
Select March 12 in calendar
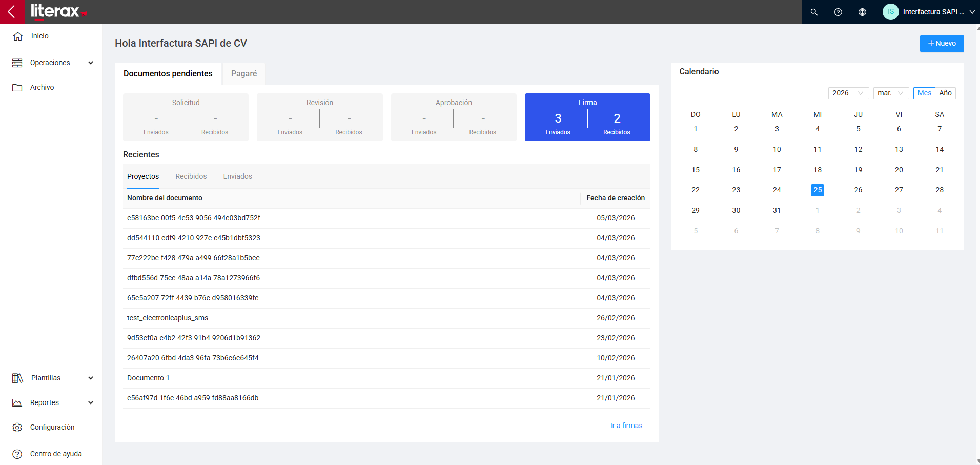(858, 149)
